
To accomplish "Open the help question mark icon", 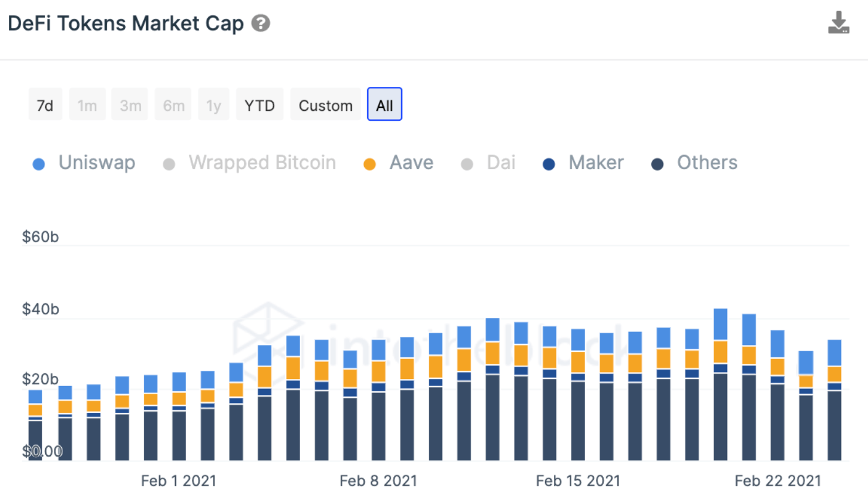I will click(x=261, y=23).
